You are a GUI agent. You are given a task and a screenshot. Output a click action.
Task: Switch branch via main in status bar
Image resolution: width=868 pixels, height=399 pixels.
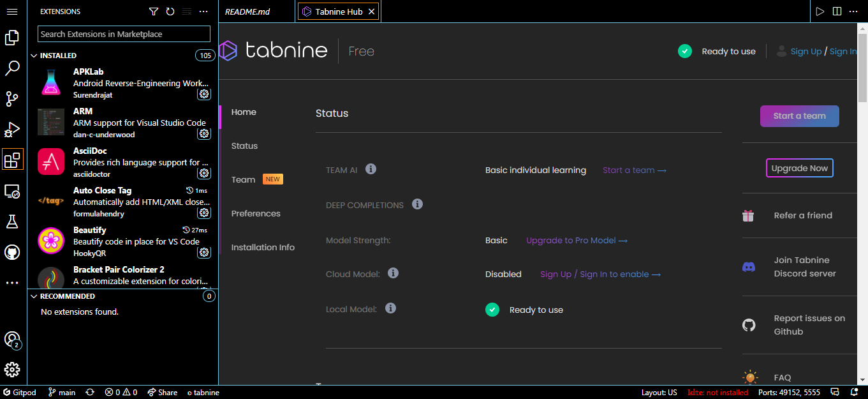(x=62, y=392)
